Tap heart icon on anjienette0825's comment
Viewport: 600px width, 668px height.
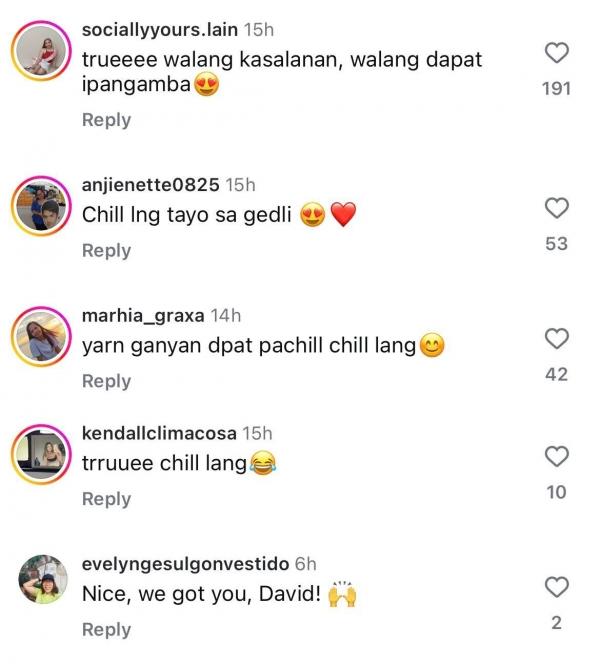(557, 208)
